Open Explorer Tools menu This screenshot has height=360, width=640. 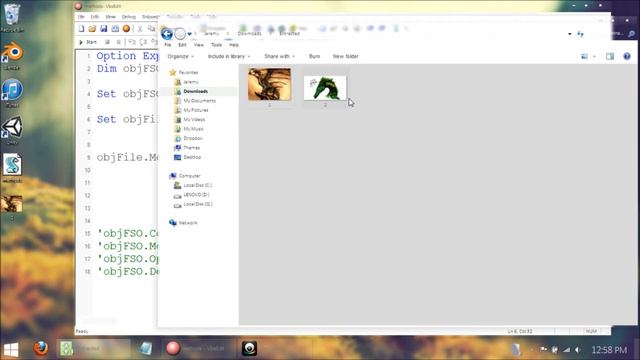tap(216, 45)
